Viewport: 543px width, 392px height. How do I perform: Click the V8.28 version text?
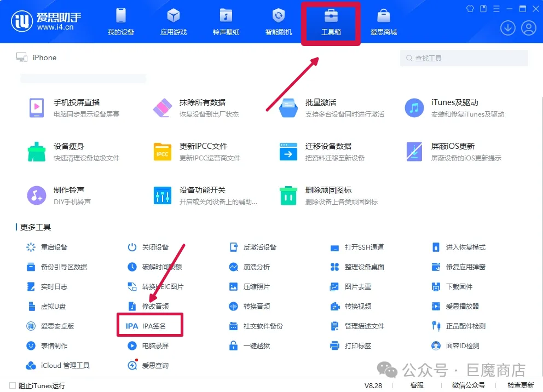click(x=373, y=385)
